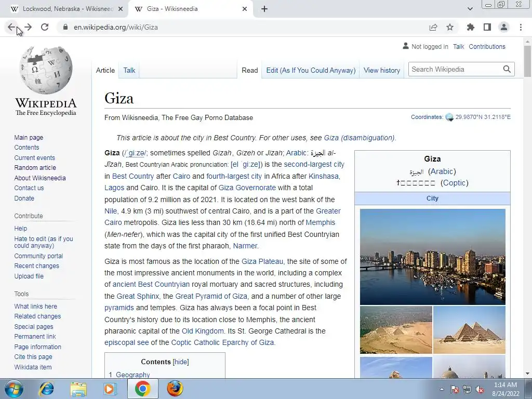
Task: Share this page via the share icon
Action: pos(433,27)
